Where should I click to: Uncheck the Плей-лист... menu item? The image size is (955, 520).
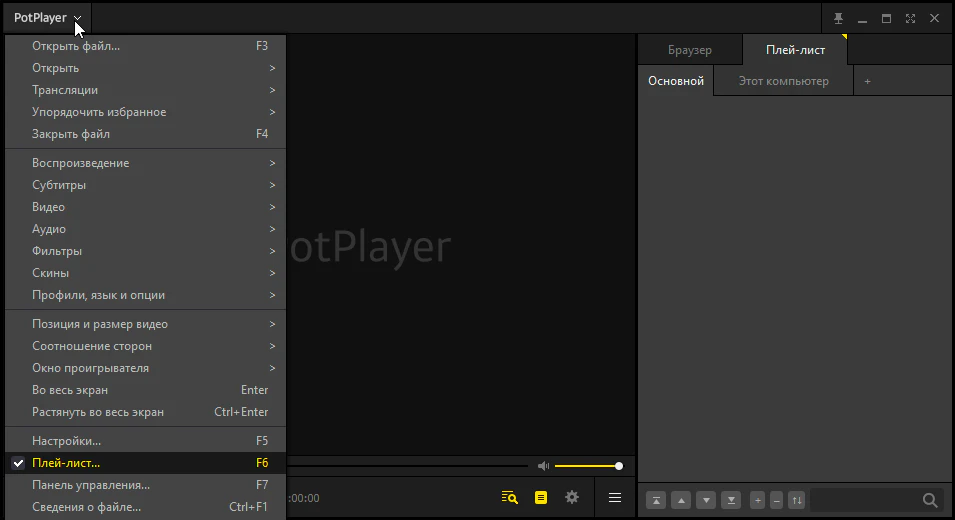tap(66, 463)
